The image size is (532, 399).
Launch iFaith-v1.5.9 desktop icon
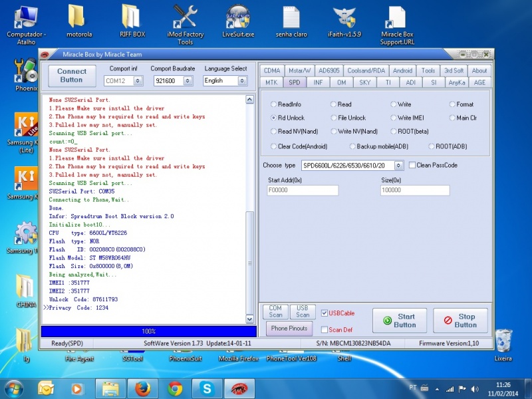point(344,21)
